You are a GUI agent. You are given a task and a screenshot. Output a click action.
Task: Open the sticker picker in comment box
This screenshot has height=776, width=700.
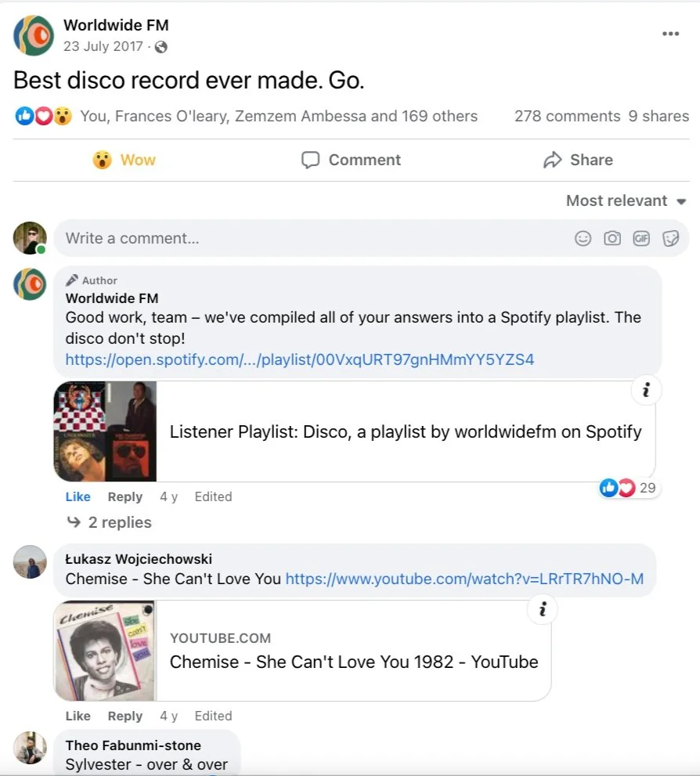[670, 239]
